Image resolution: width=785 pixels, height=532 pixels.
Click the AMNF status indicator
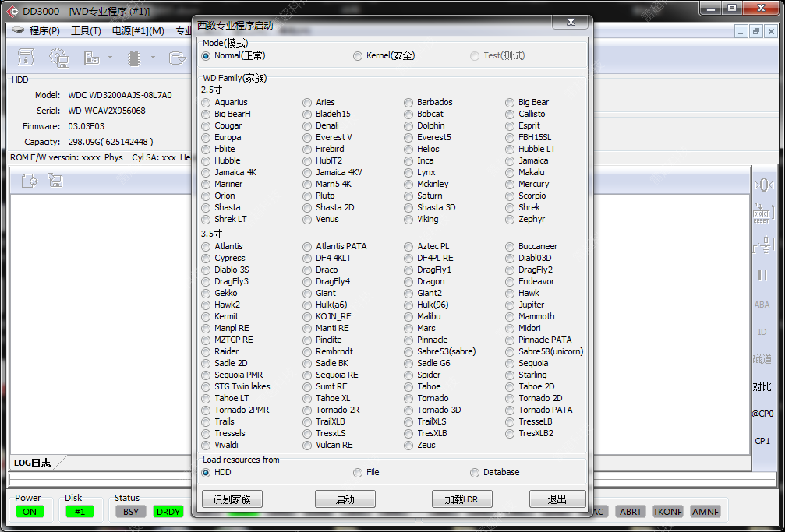coord(705,512)
